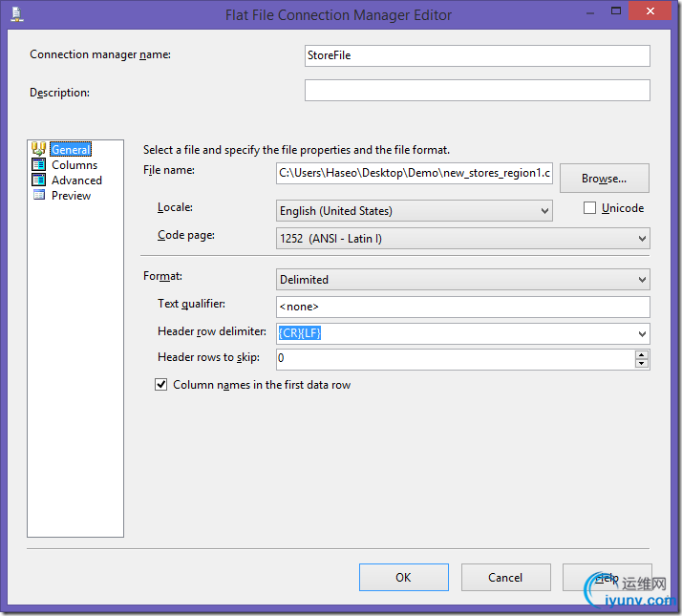Screen dimensions: 682x616
Task: Click the Description input field
Action: (478, 90)
